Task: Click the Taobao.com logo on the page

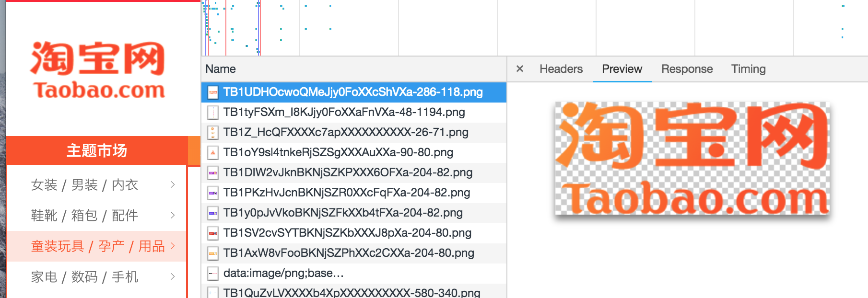Action: coord(98,70)
